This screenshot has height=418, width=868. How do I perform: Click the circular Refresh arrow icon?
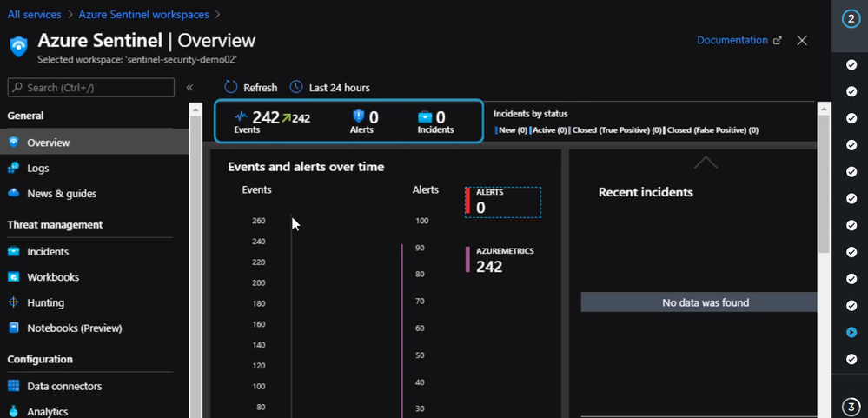(230, 88)
